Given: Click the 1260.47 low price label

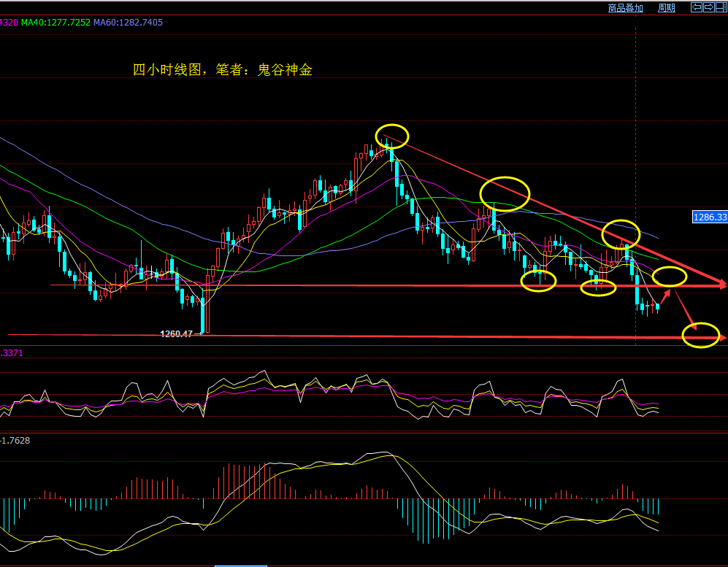Looking at the screenshot, I should pyautogui.click(x=176, y=333).
